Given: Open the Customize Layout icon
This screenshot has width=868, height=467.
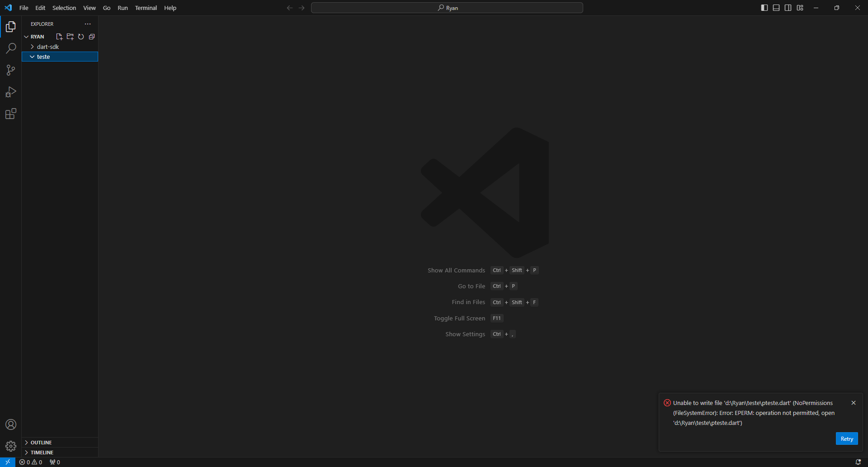Looking at the screenshot, I should point(800,8).
